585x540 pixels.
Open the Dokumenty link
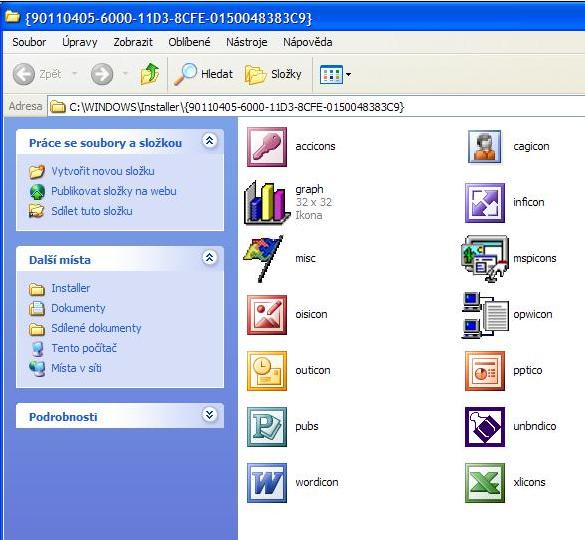(x=78, y=308)
